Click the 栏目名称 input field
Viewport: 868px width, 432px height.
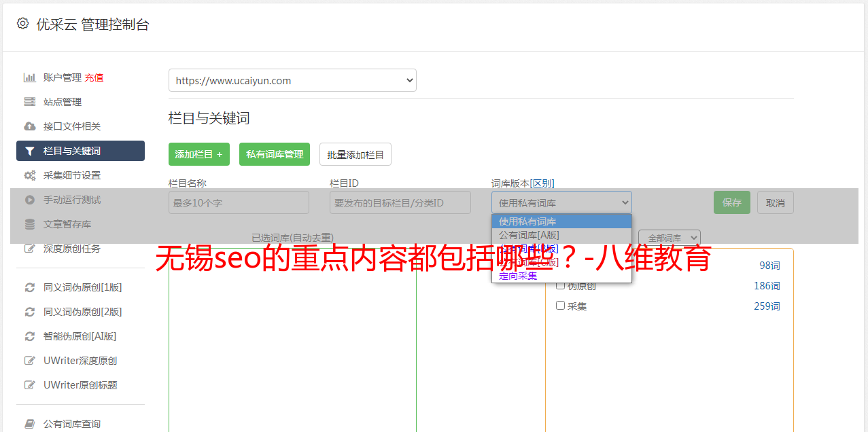click(239, 202)
